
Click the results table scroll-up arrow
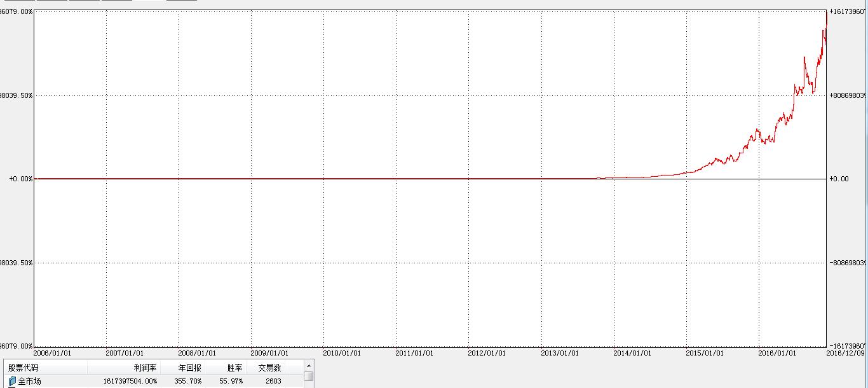[x=309, y=366]
